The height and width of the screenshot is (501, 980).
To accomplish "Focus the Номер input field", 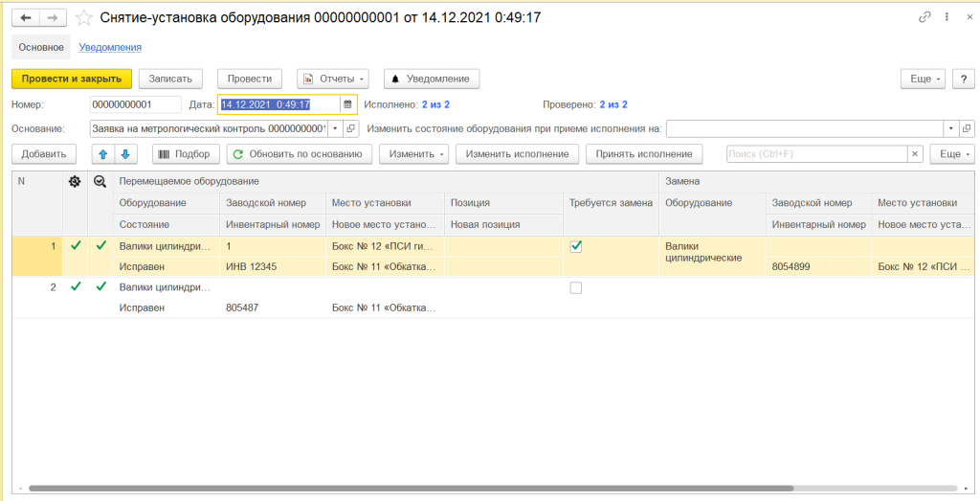I will pyautogui.click(x=136, y=104).
